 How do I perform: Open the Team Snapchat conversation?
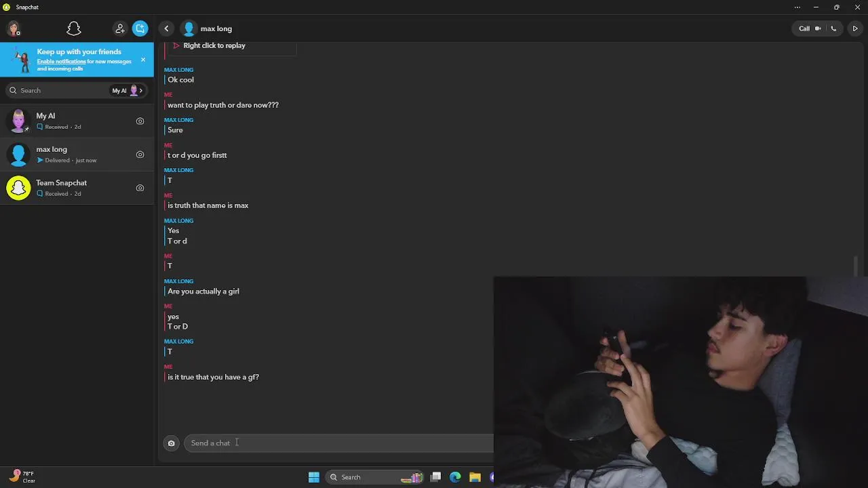click(77, 188)
